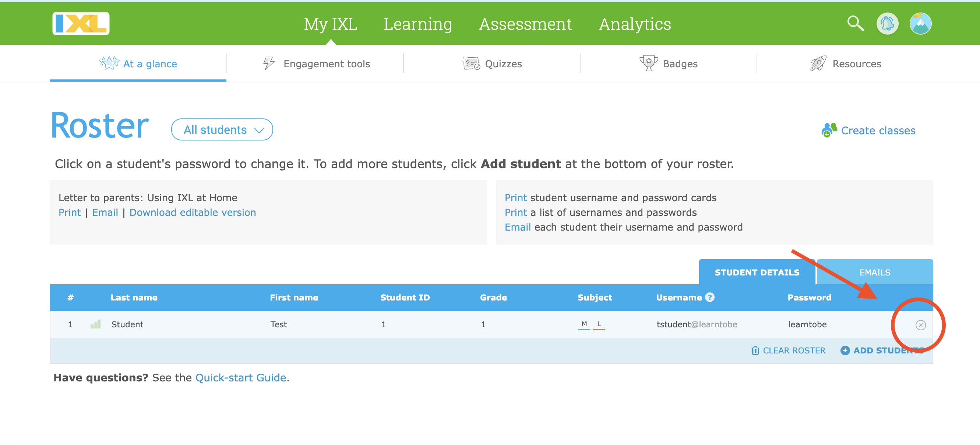Open the notifications bell icon
This screenshot has height=445, width=980.
(887, 24)
